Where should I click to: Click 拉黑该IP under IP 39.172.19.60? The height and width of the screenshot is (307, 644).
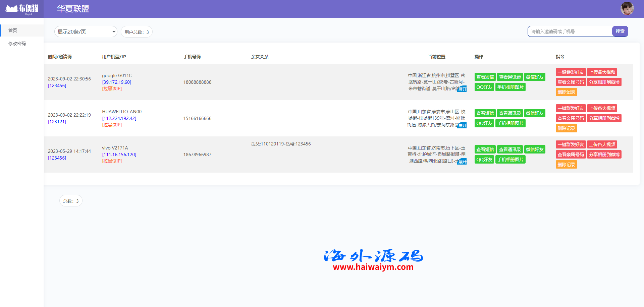pos(112,89)
